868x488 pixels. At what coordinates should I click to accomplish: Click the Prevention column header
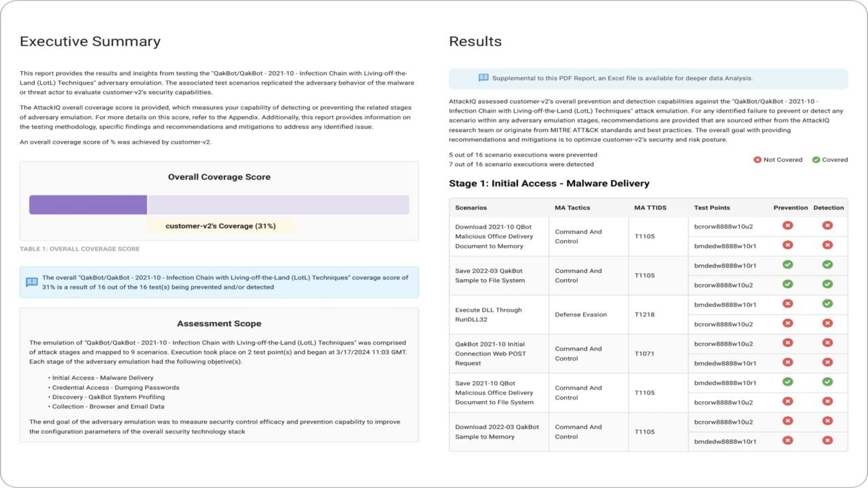pos(791,207)
